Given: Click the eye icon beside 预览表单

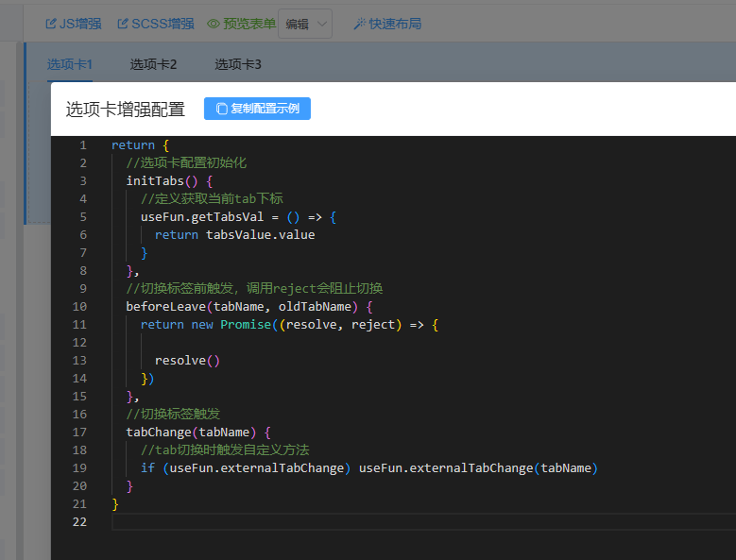Looking at the screenshot, I should pyautogui.click(x=213, y=24).
